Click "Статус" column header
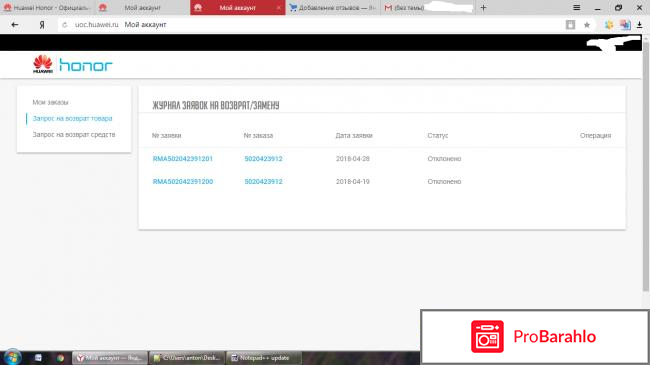The height and width of the screenshot is (365, 650). point(438,135)
